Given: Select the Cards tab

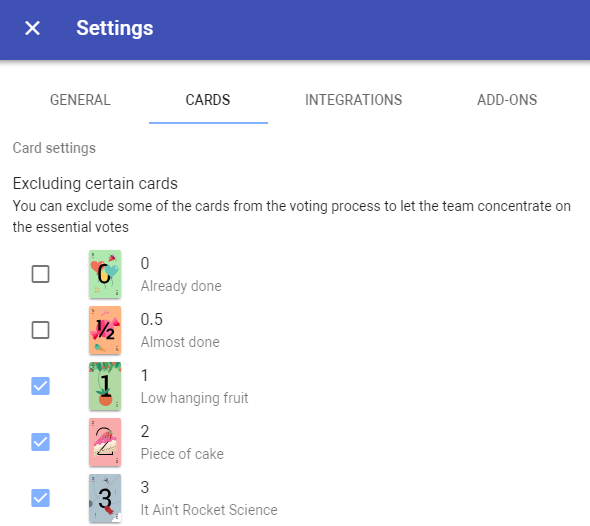Looking at the screenshot, I should point(208,100).
